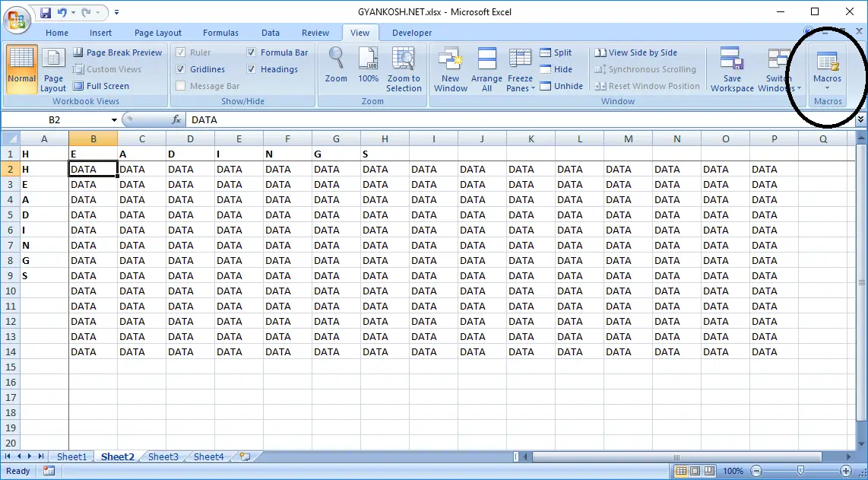Switch to Page Layout view
Viewport: 868px width, 480px height.
pos(53,69)
